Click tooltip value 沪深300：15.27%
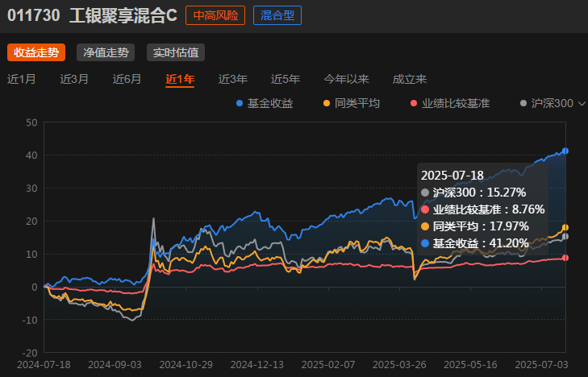588x377 pixels. (x=473, y=193)
